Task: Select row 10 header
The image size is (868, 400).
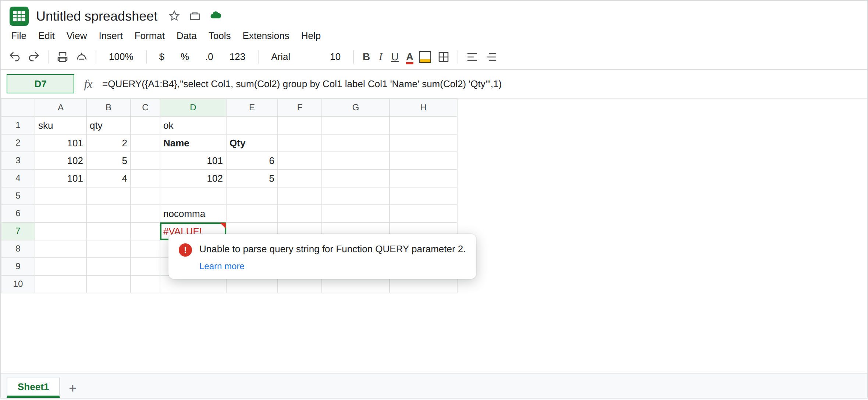Action: point(18,284)
